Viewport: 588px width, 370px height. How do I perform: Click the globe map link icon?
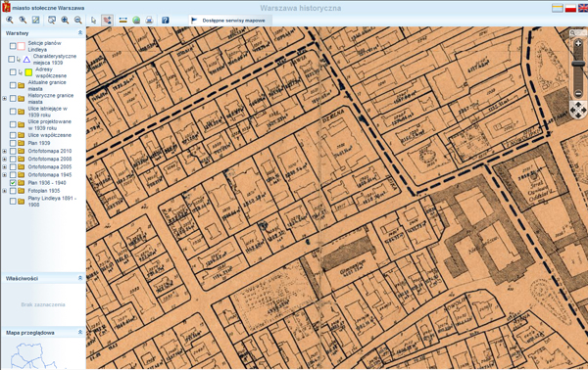(x=136, y=20)
